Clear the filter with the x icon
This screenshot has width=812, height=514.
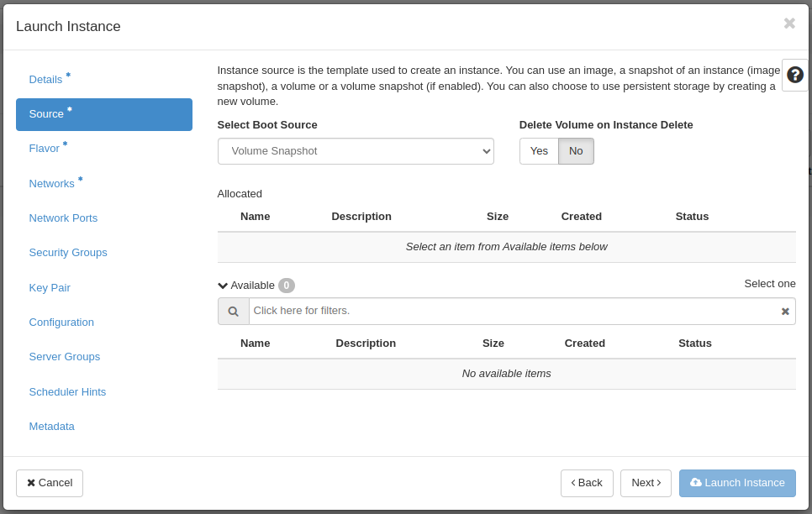[785, 311]
